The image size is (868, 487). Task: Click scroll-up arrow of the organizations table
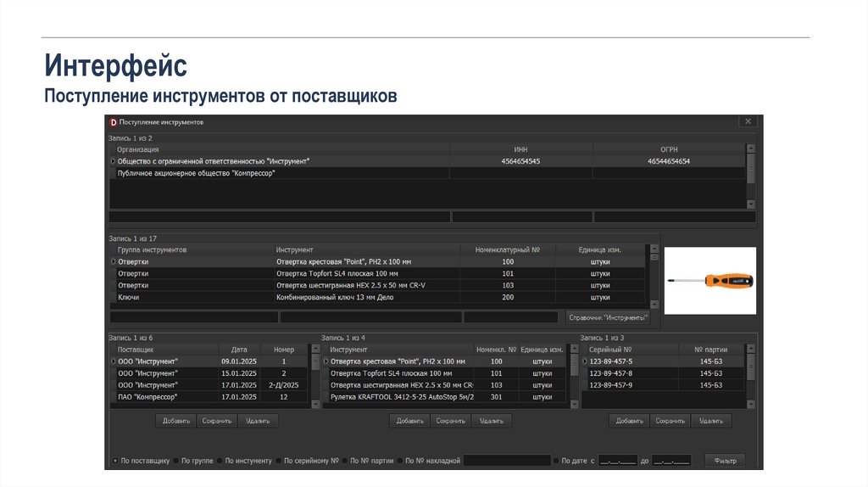coord(750,149)
